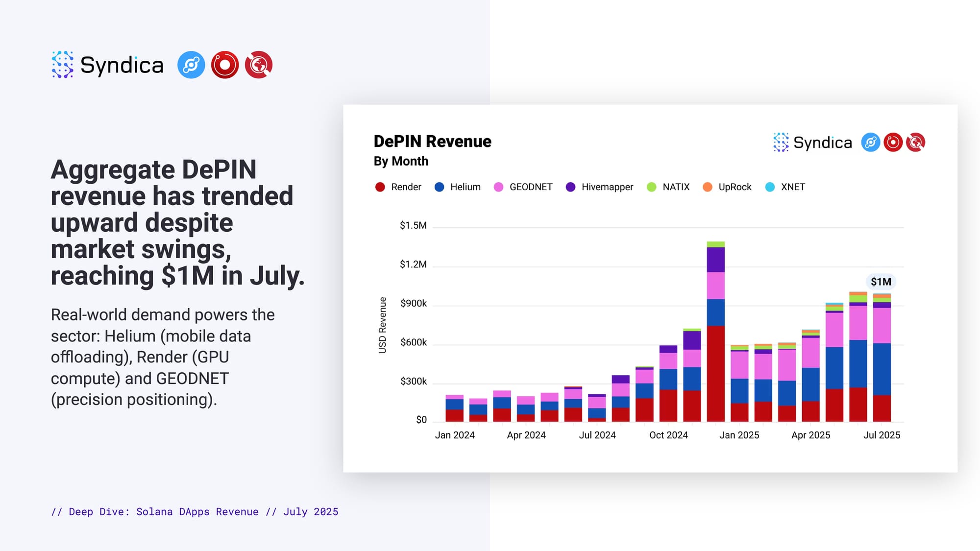Click the $0 y-axis label
This screenshot has width=980, height=551.
click(421, 420)
